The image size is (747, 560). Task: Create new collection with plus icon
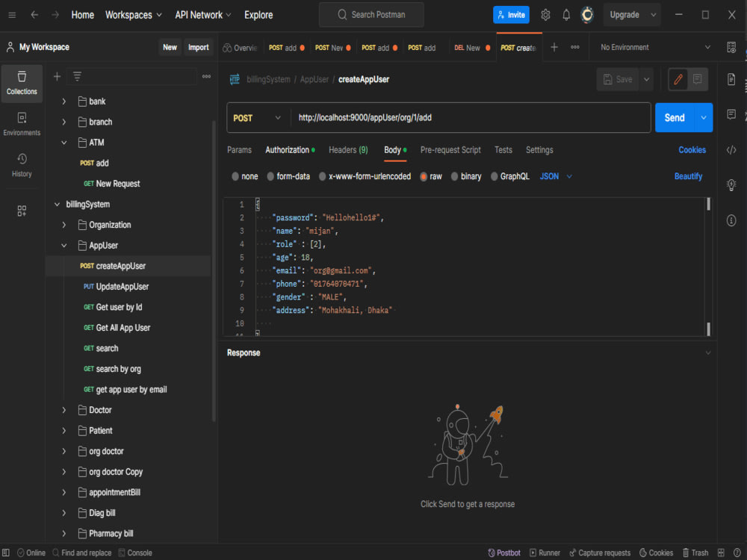point(58,77)
